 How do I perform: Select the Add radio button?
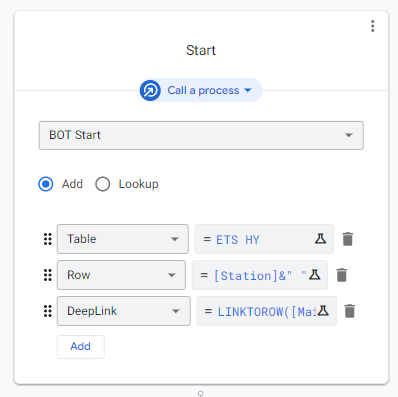(46, 184)
